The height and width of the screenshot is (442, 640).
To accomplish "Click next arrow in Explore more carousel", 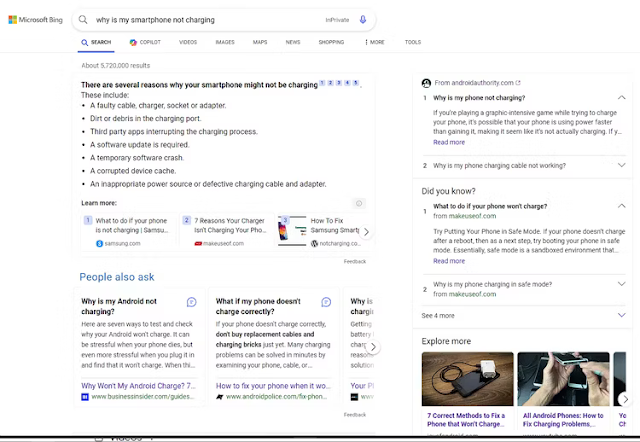I will (625, 399).
